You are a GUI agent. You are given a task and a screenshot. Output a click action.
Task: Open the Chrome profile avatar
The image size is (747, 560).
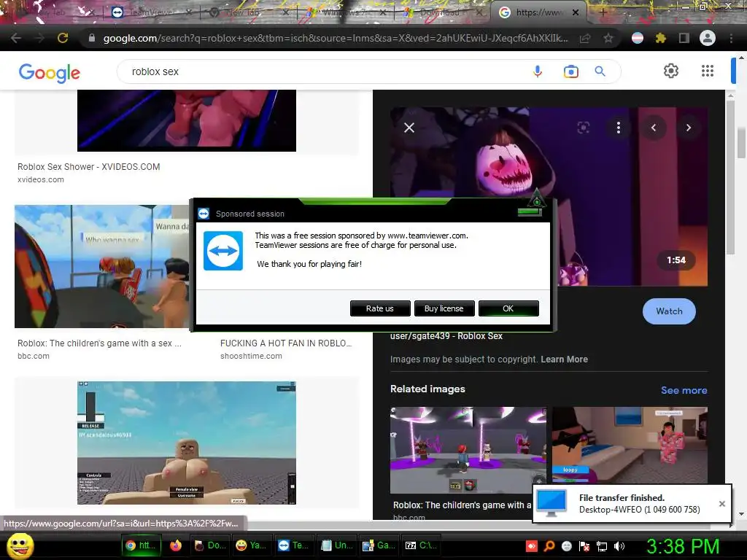click(708, 38)
